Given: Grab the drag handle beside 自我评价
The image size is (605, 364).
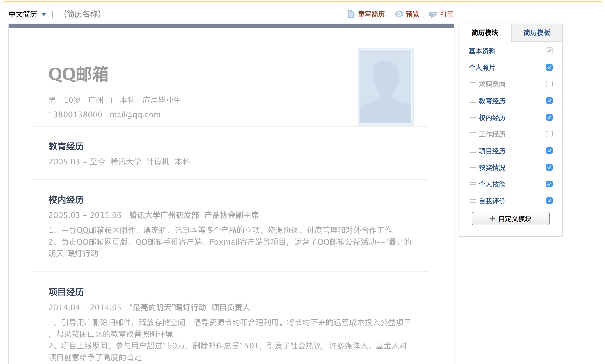Looking at the screenshot, I should click(473, 201).
